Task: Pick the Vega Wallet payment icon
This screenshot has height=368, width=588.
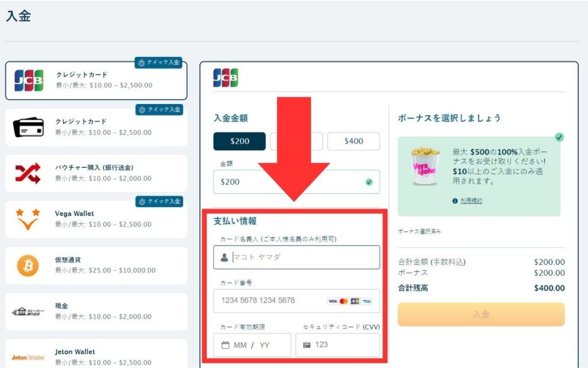Action: pyautogui.click(x=28, y=219)
